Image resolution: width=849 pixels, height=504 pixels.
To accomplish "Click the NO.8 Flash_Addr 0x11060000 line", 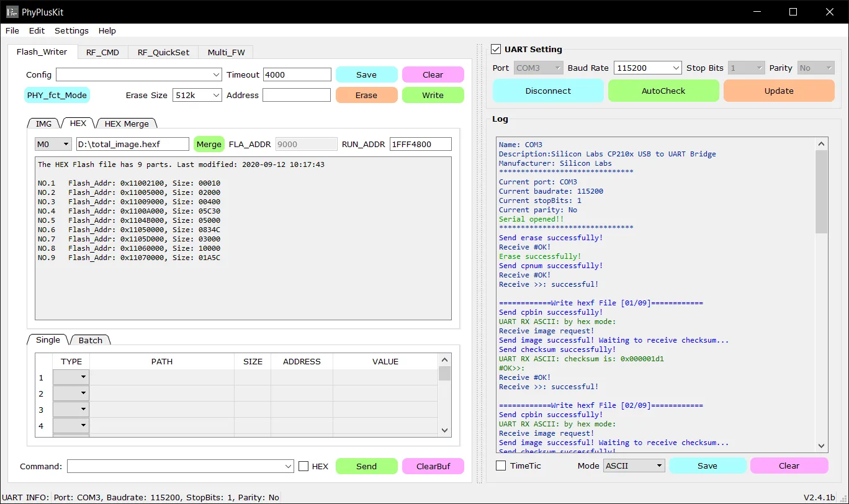I will tap(129, 248).
